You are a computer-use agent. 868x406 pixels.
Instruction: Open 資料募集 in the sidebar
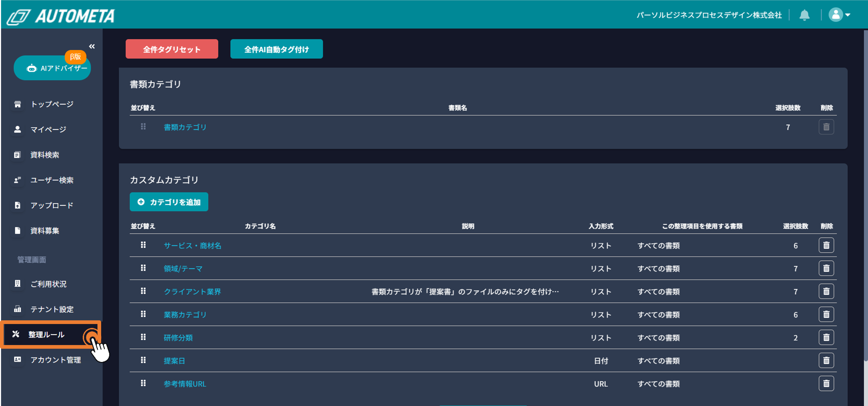pyautogui.click(x=45, y=230)
